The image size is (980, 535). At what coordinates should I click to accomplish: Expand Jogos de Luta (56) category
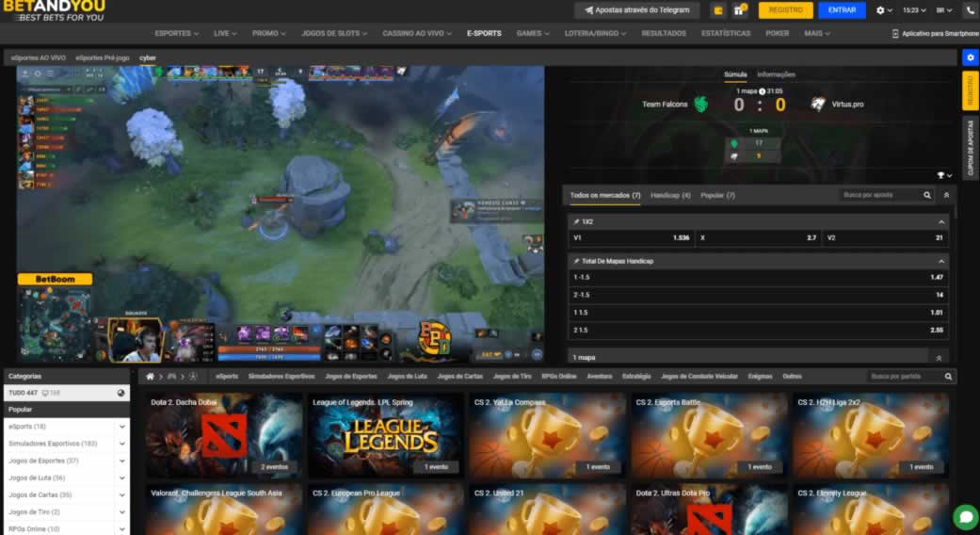121,478
